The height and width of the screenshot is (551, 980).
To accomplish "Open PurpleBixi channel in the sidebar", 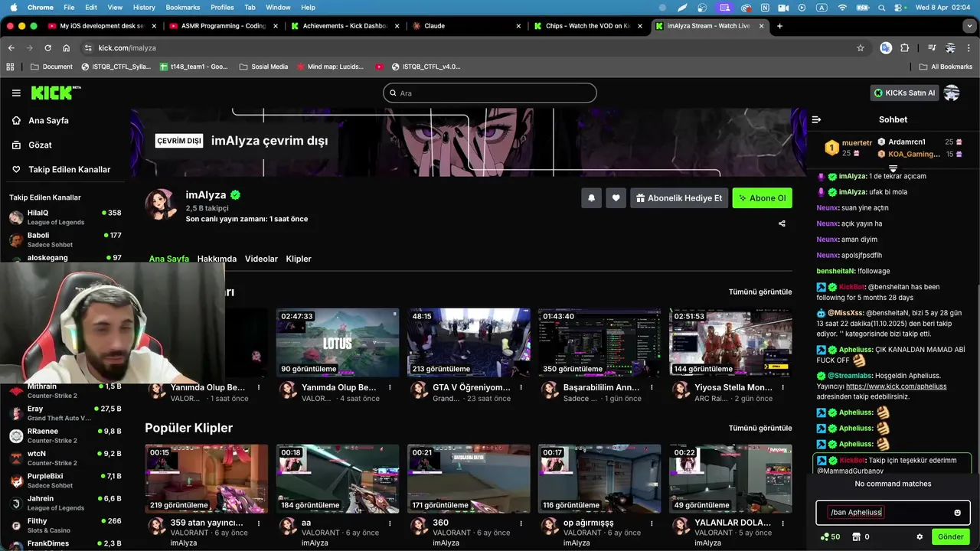I will coord(65,481).
